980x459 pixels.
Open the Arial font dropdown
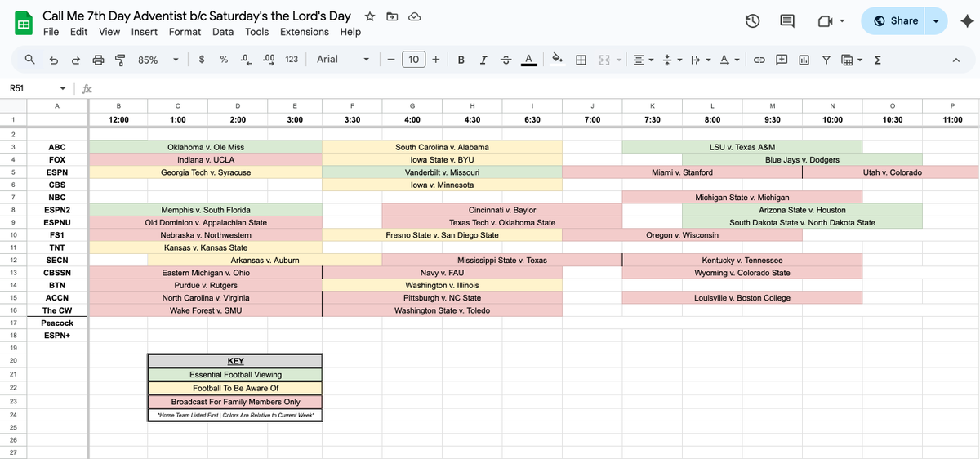click(343, 59)
